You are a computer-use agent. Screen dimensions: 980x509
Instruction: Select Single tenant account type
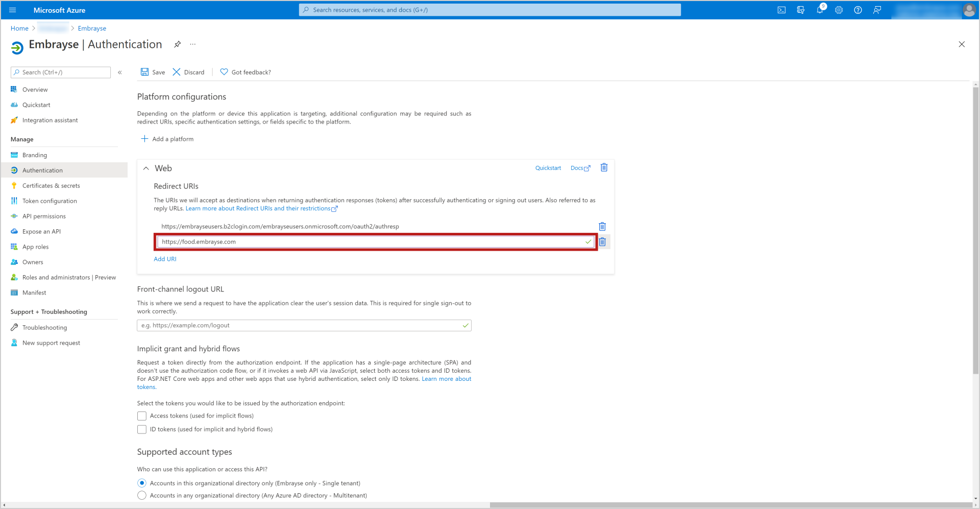142,483
